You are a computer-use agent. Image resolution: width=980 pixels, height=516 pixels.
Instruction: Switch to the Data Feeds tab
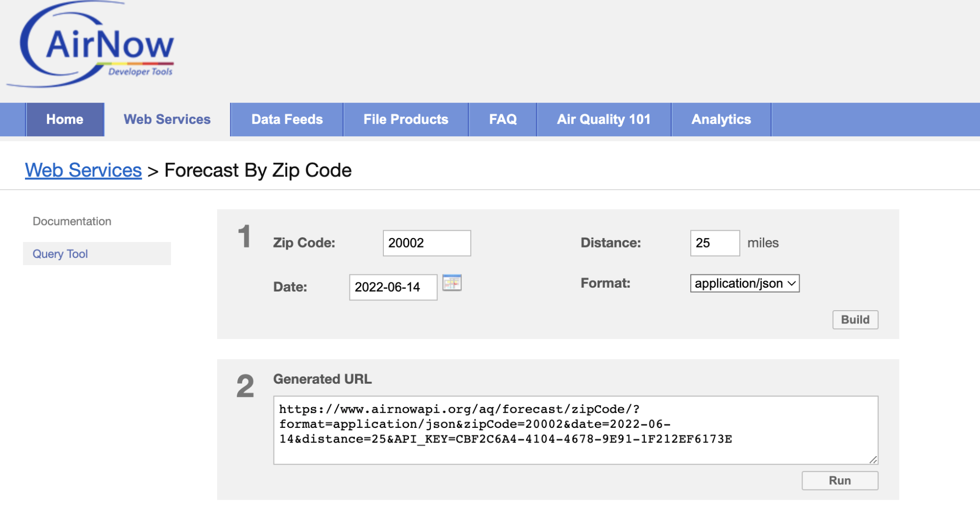[287, 120]
